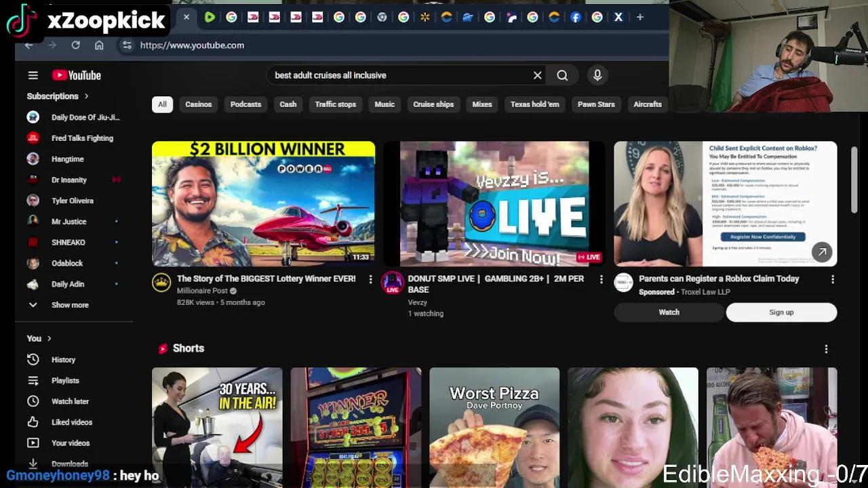Screen dimensions: 868x488
Task: Play Vevzzy is LIVE stream thumbnail
Action: pyautogui.click(x=494, y=203)
